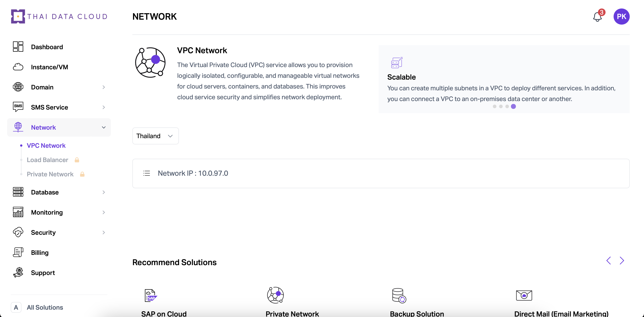The width and height of the screenshot is (644, 317).
Task: Select the SAP on Cloud icon
Action: [151, 295]
